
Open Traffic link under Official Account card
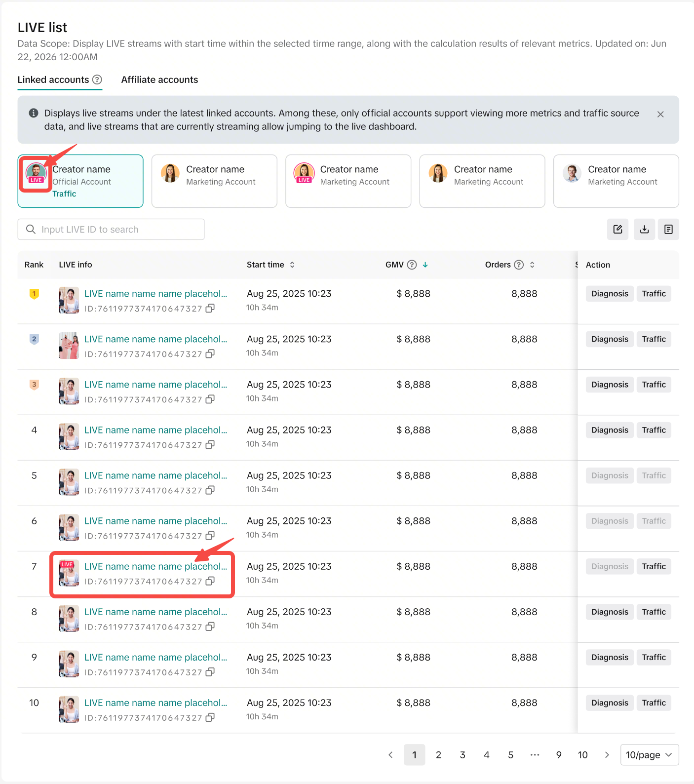65,194
